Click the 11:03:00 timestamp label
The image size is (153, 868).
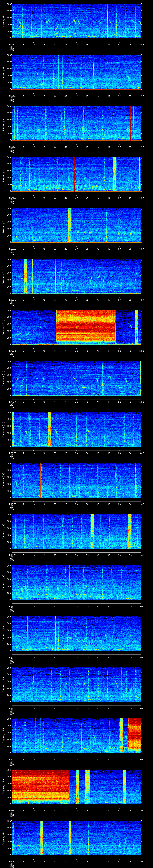pos(12,147)
